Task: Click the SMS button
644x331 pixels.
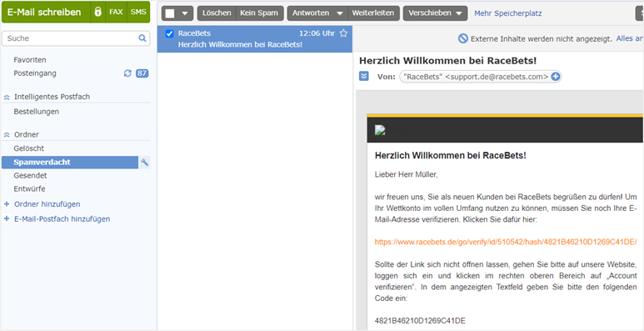Action: point(138,13)
